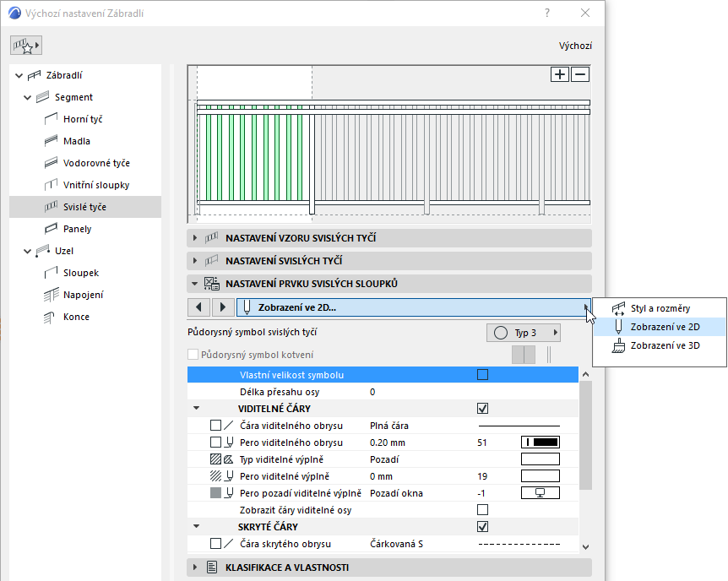Collapse the SKRYTÉ ČÁRY group triangle
The image size is (728, 581).
click(197, 526)
